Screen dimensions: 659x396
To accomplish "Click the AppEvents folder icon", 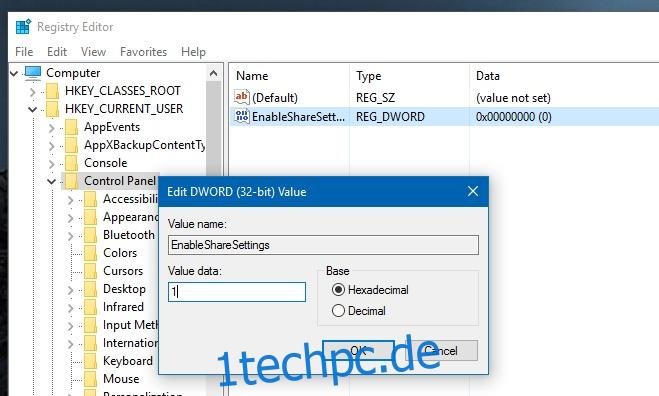I will [x=71, y=127].
